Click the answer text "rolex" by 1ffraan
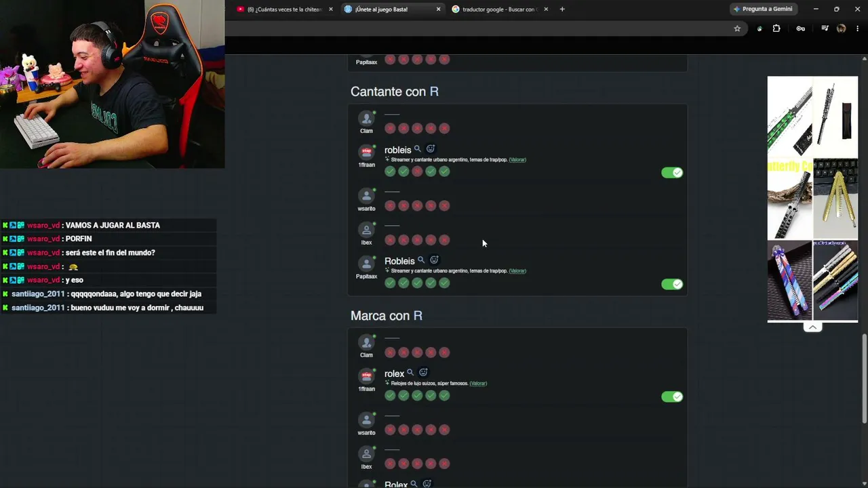This screenshot has height=488, width=868. (394, 373)
